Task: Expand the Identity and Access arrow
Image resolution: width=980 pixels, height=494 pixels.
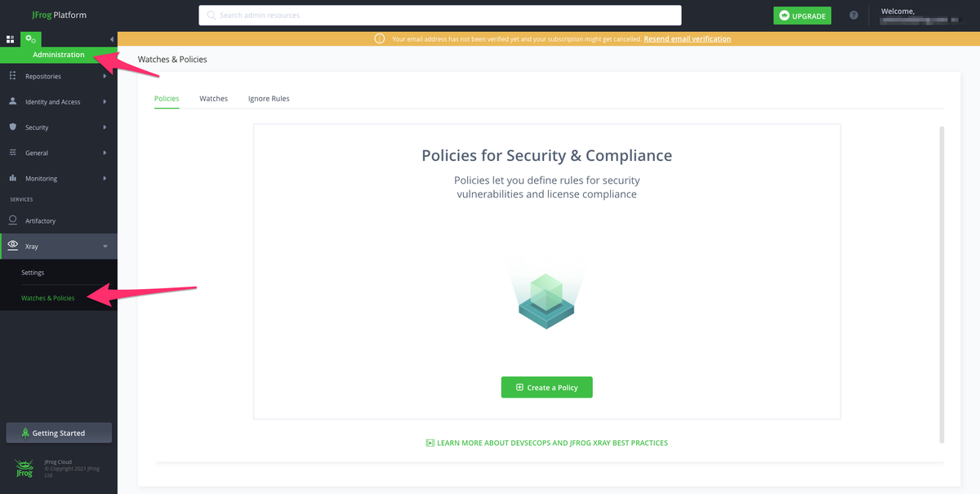Action: pyautogui.click(x=105, y=102)
